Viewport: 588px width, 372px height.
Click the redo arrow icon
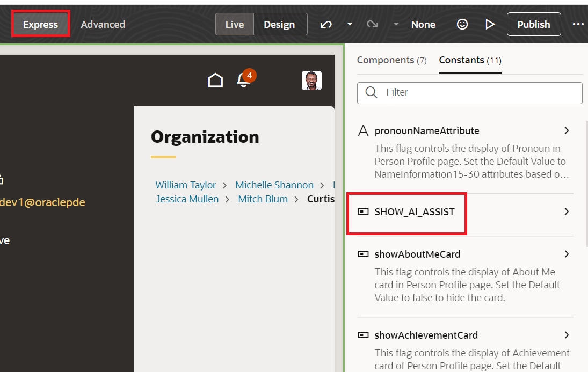pos(372,24)
